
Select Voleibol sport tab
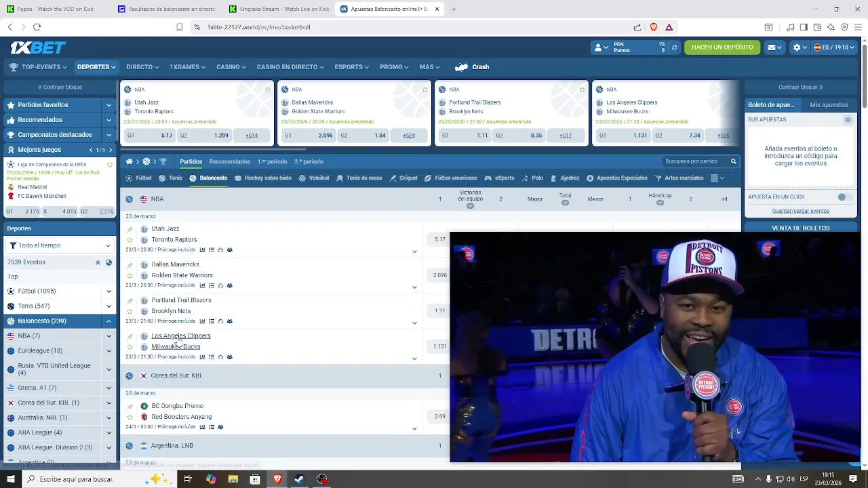313,178
